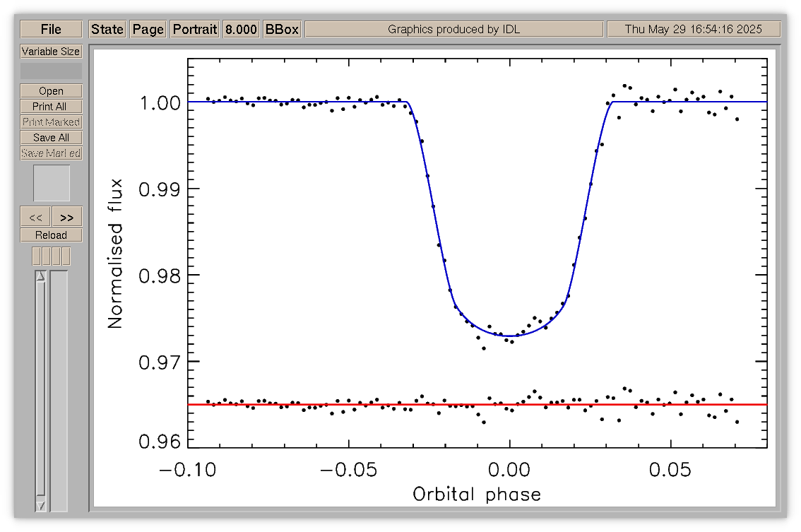Toggle the Portrait orientation button
This screenshot has width=801, height=532.
point(195,29)
